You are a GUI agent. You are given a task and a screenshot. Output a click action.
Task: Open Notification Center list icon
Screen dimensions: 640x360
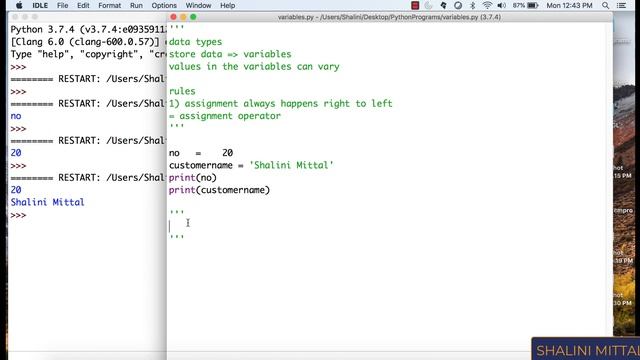click(621, 5)
